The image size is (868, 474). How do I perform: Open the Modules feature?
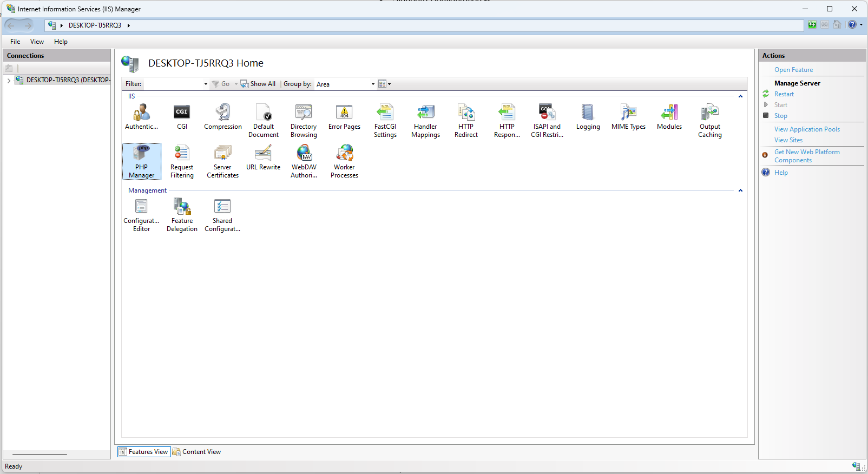pyautogui.click(x=669, y=117)
